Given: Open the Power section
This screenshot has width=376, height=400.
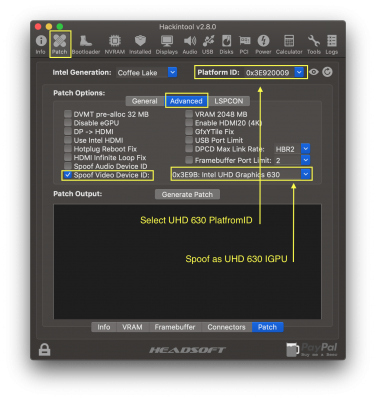Looking at the screenshot, I should [x=263, y=44].
